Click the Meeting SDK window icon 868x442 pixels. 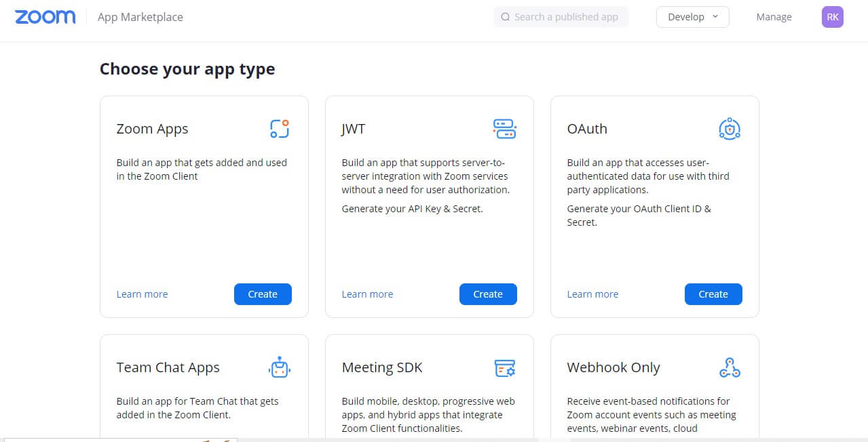coord(504,368)
